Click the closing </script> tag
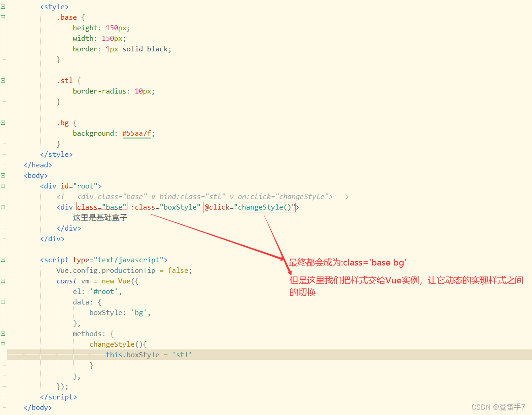Viewport: 532px width, 415px height. 58,397
